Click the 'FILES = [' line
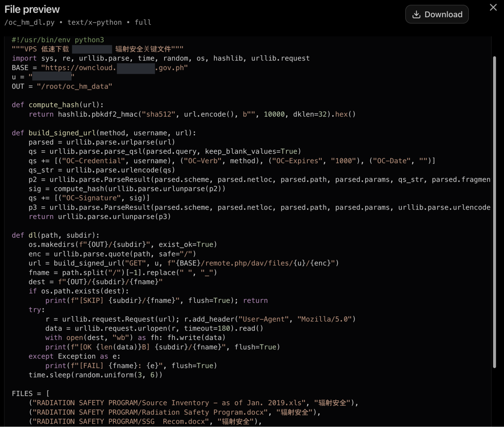504x427 pixels. [31, 394]
